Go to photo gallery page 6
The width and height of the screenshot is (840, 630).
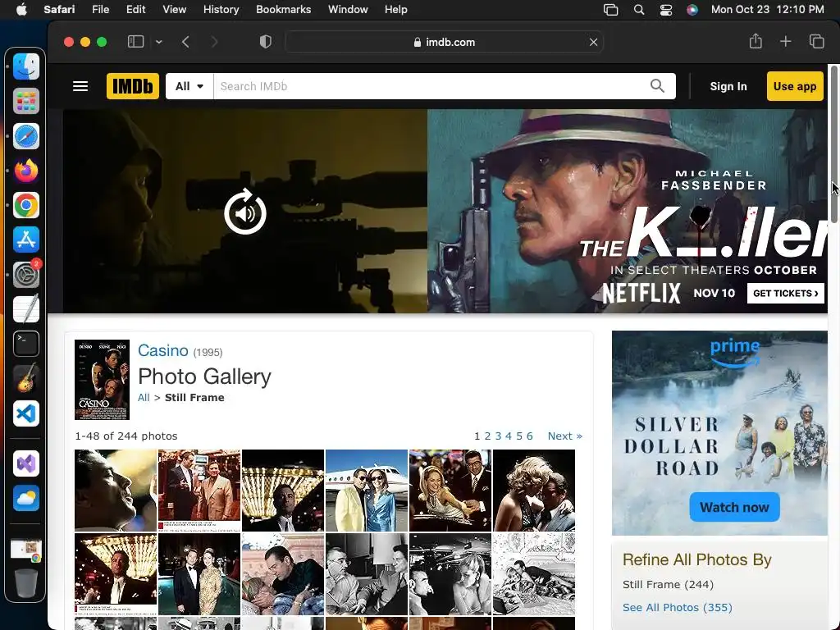tap(529, 436)
